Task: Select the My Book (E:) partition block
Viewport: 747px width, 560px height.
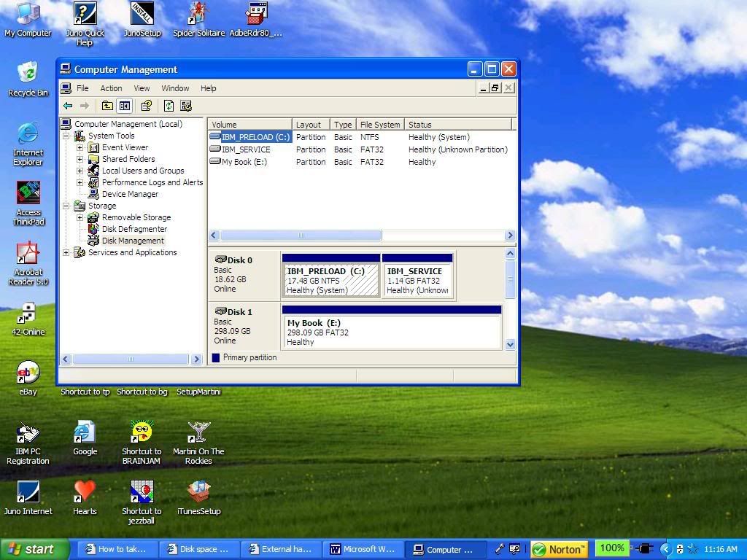Action: [x=391, y=332]
